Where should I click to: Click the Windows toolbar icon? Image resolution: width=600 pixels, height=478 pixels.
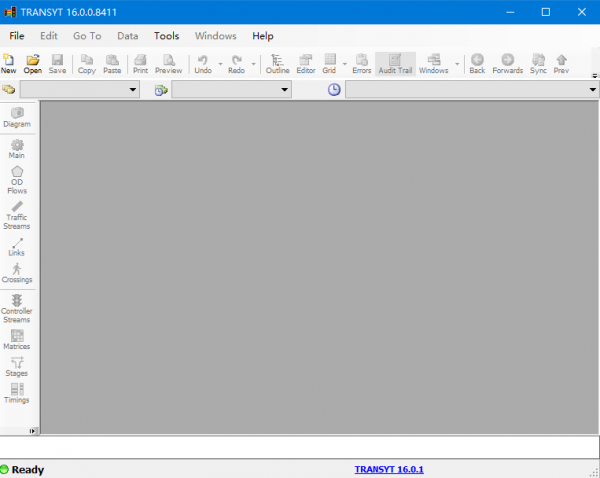[434, 64]
